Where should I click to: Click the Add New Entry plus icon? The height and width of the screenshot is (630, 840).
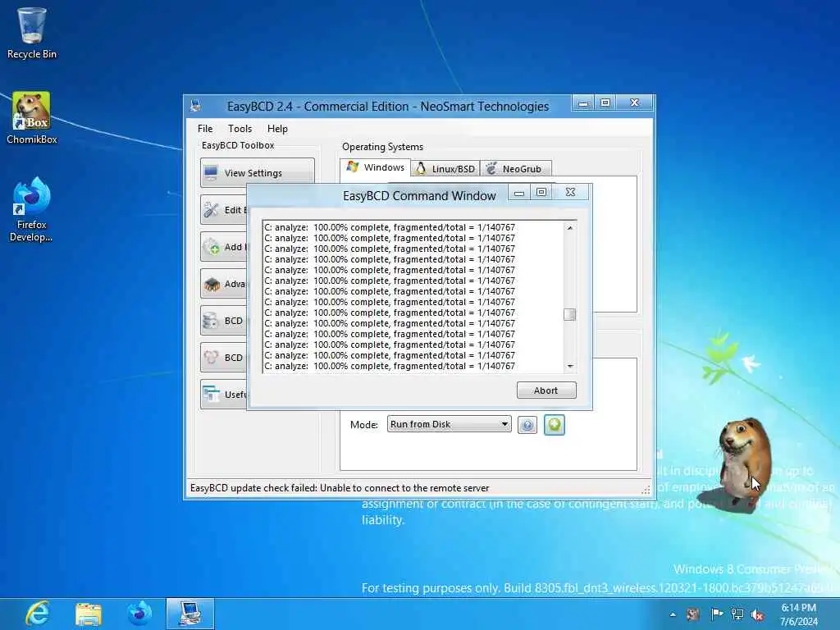(x=212, y=247)
